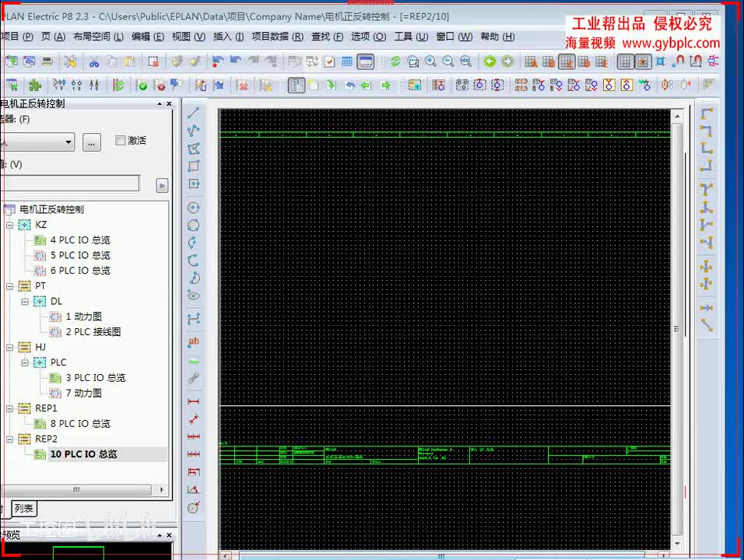The width and height of the screenshot is (744, 560).
Task: Click the filter ellipsis button
Action: pyautogui.click(x=92, y=142)
